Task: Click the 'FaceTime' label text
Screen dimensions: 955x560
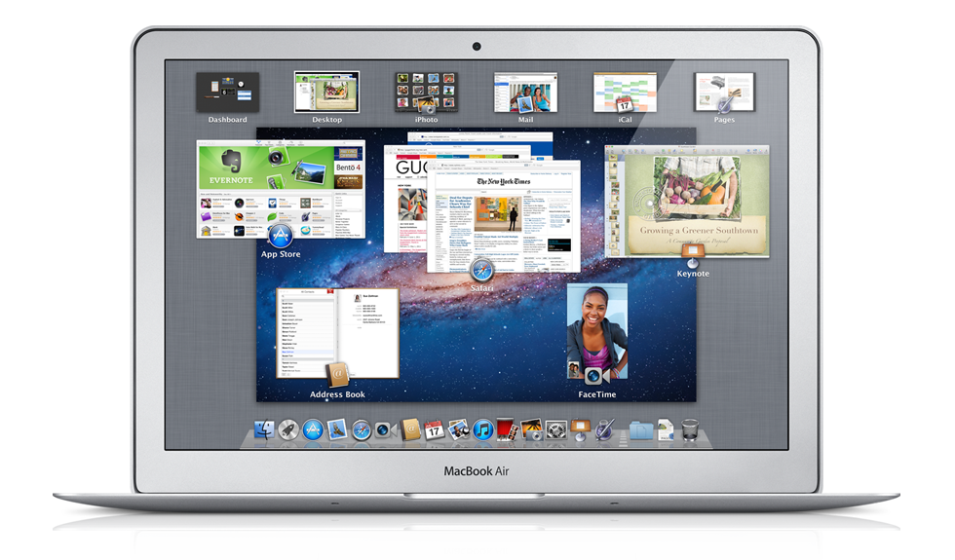Action: (596, 394)
